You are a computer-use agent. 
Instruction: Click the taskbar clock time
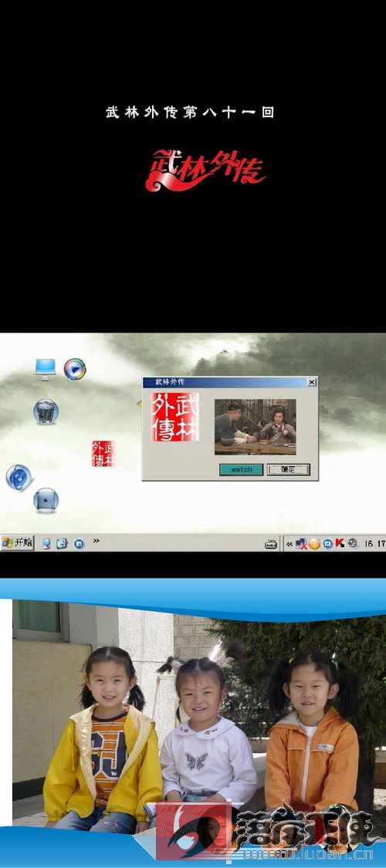pos(374,544)
